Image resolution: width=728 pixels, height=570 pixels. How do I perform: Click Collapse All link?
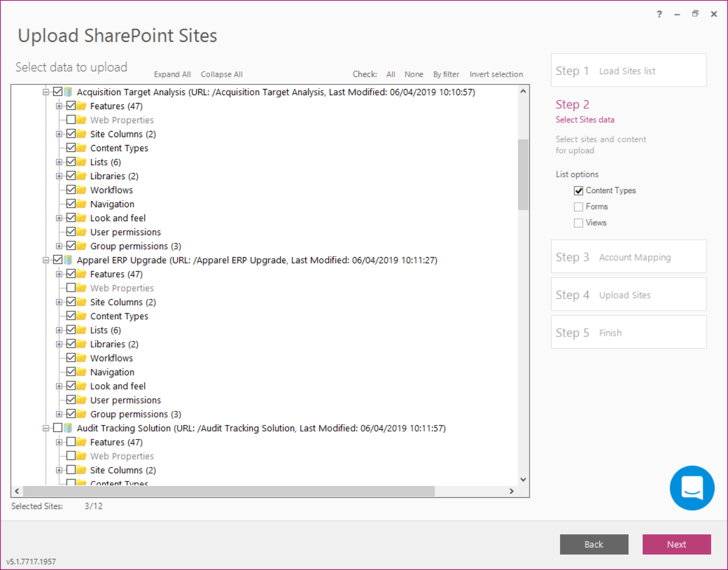[222, 74]
